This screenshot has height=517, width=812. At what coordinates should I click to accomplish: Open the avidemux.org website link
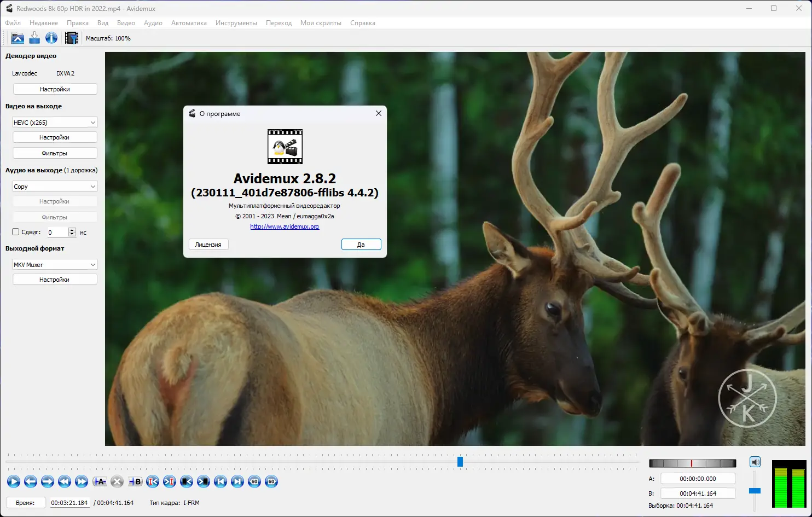tap(285, 226)
